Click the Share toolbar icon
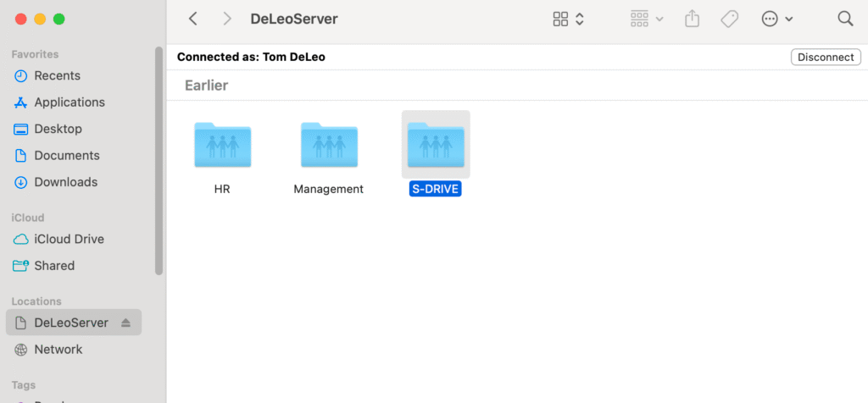The image size is (868, 403). [x=692, y=19]
